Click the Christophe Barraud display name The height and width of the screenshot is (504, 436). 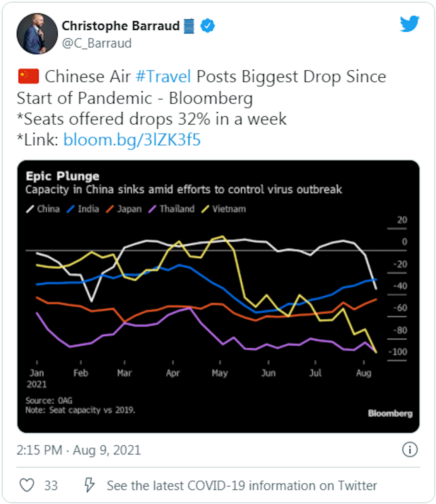(120, 26)
